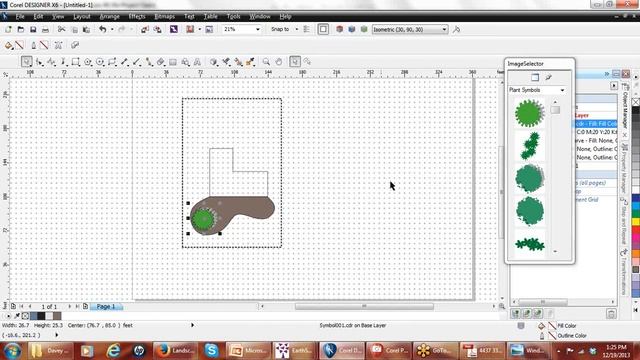Screen dimensions: 640x360
Task: Open the Window menu
Action: pos(260,16)
